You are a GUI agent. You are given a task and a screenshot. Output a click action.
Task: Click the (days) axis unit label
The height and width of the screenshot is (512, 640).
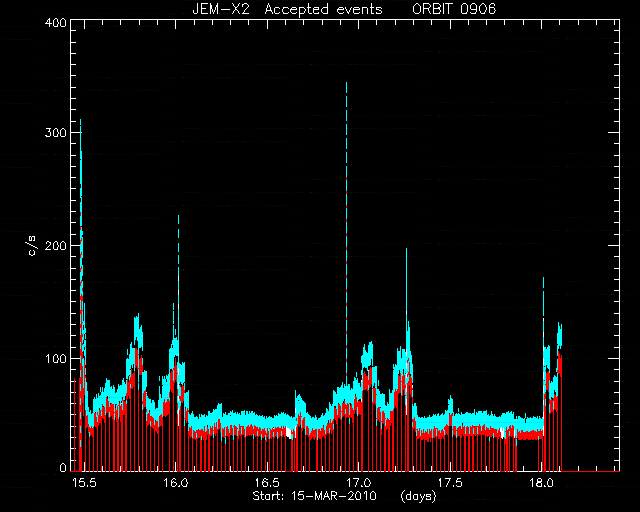click(419, 496)
